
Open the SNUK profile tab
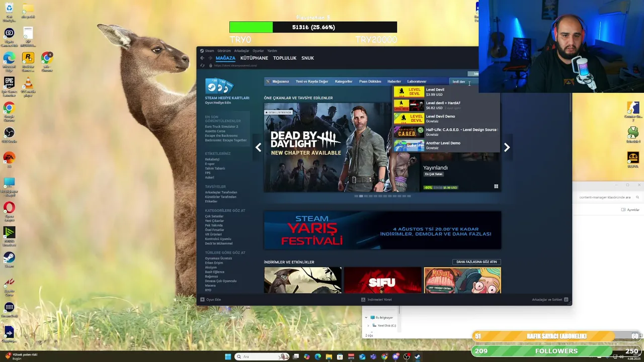(x=307, y=58)
